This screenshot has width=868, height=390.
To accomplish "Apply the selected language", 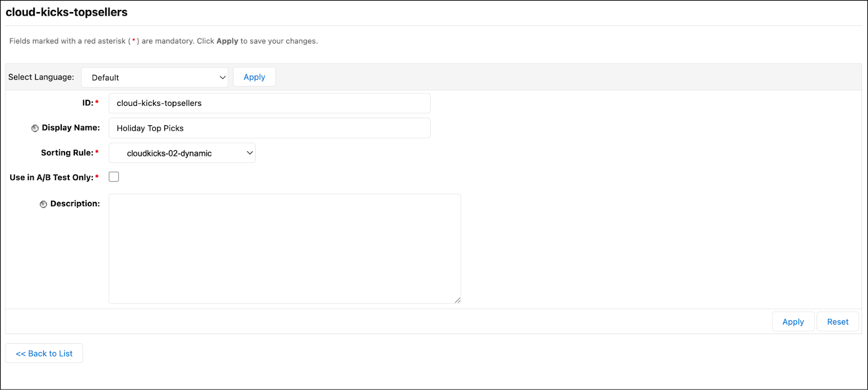I will 254,77.
